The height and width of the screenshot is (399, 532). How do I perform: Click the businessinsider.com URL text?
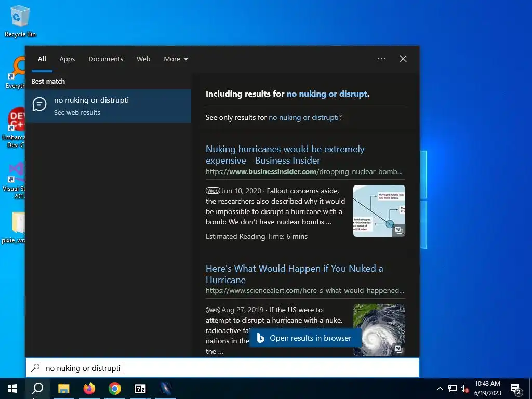[x=304, y=171]
